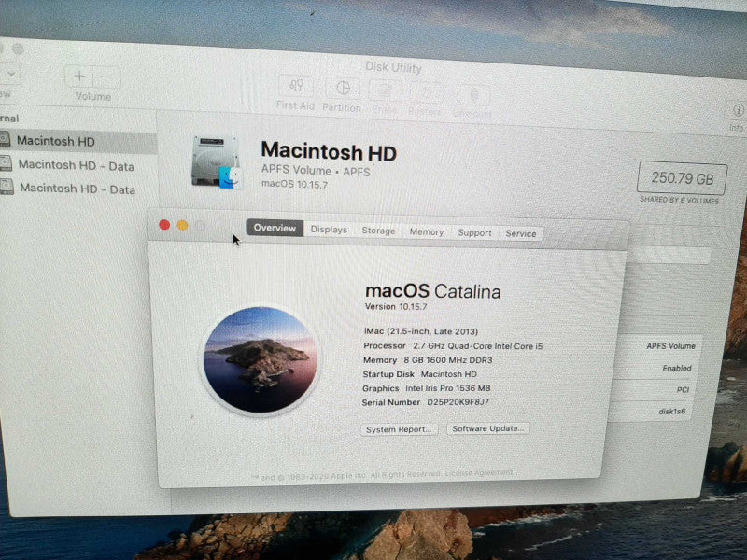
Task: Click the First Aid toolbar icon
Action: 296,86
